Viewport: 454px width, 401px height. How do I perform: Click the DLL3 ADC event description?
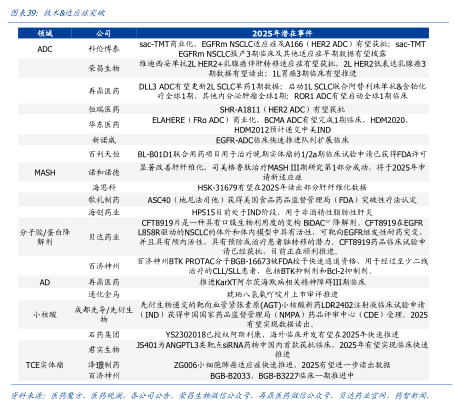[282, 91]
